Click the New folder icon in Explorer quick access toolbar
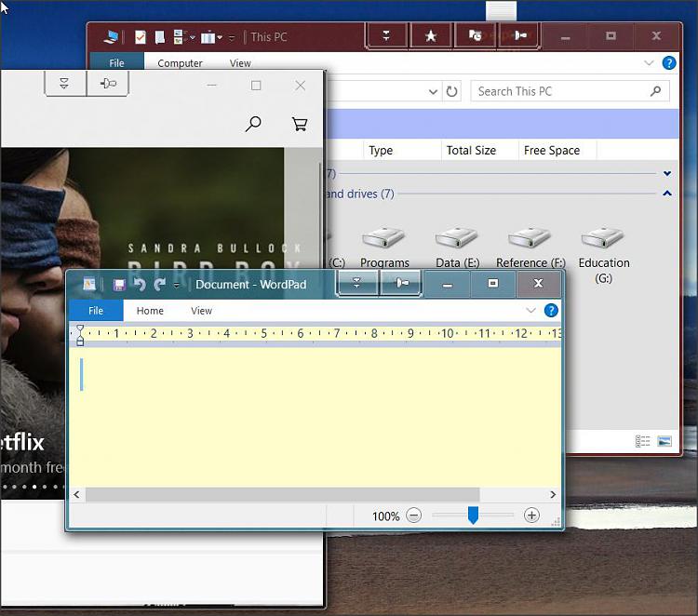Image resolution: width=698 pixels, height=616 pixels. tap(160, 37)
